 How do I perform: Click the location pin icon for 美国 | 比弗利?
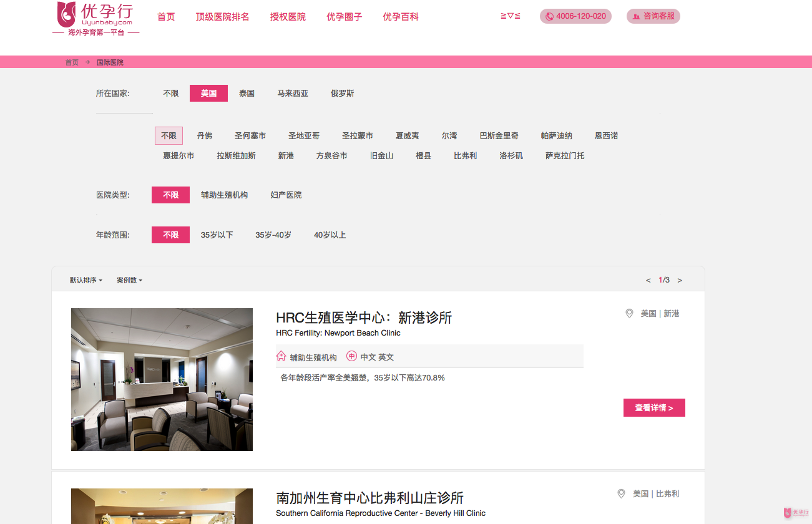(621, 493)
